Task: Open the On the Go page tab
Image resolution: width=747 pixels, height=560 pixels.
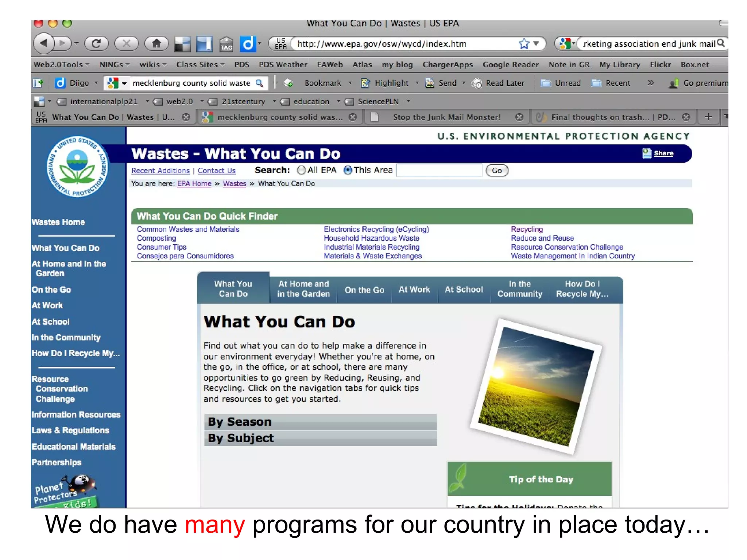Action: click(x=364, y=290)
